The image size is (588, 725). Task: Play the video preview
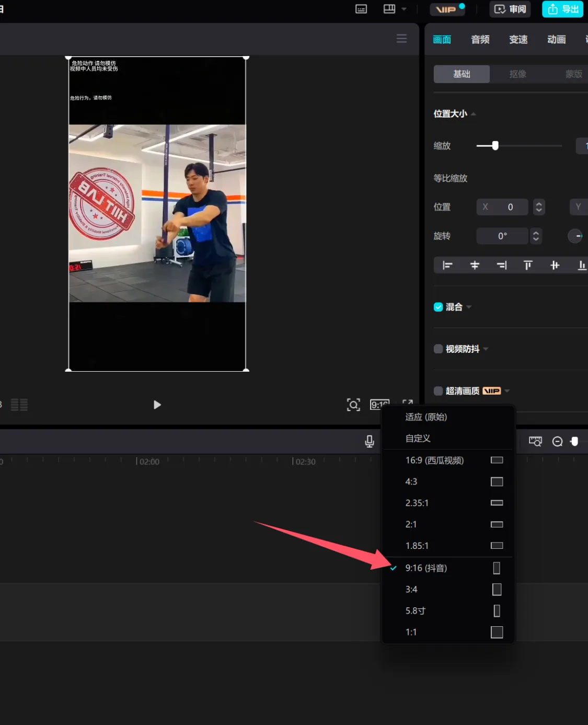point(157,405)
